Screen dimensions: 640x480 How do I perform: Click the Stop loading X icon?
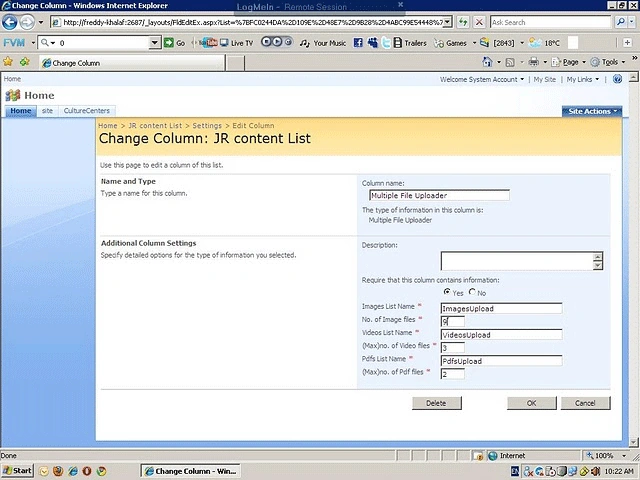479,22
